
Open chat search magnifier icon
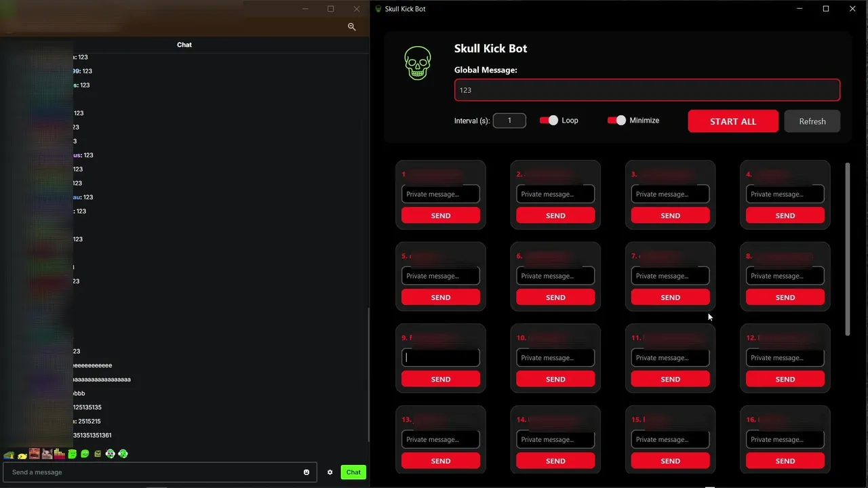351,26
